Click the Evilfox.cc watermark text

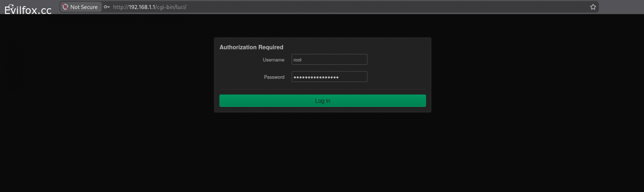coord(28,11)
